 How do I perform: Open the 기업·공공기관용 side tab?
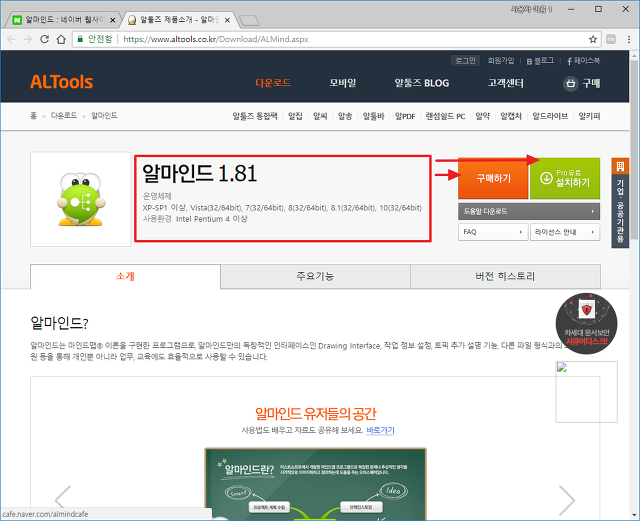click(x=620, y=203)
